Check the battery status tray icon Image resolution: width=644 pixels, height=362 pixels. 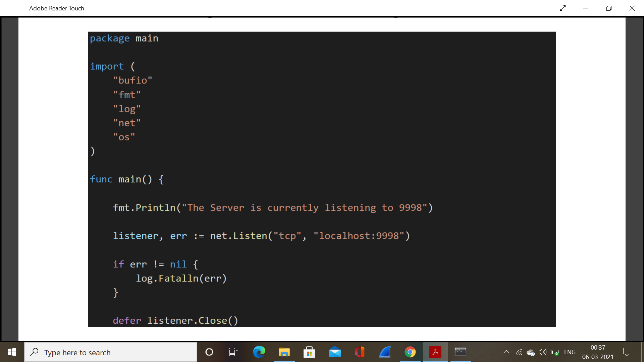555,352
